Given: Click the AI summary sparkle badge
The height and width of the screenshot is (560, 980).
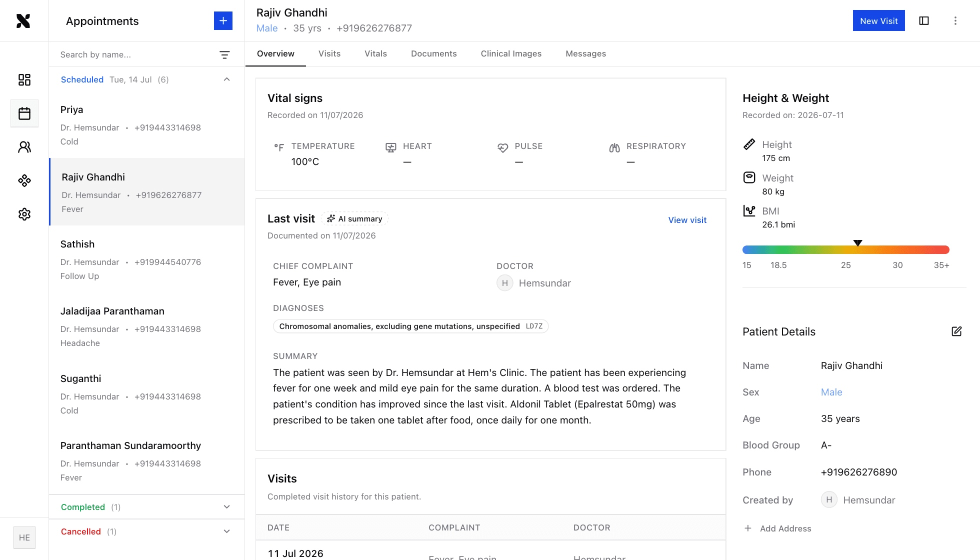Looking at the screenshot, I should 354,218.
